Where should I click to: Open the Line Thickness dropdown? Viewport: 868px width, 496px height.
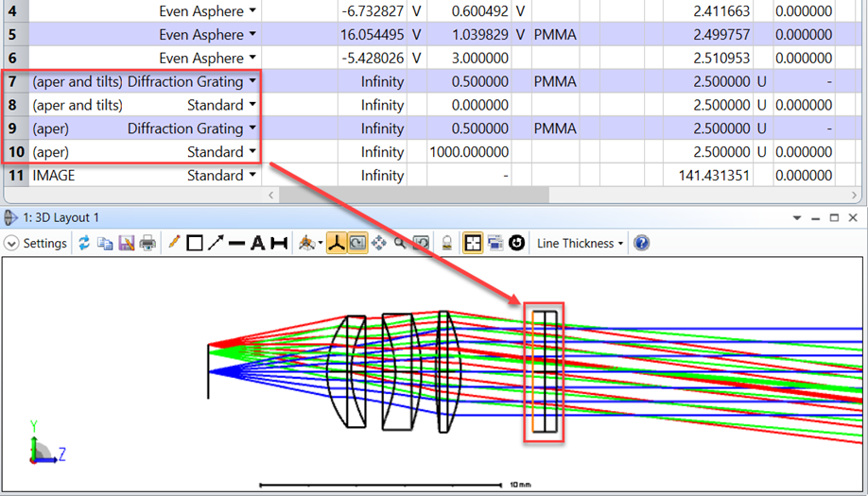(x=581, y=244)
